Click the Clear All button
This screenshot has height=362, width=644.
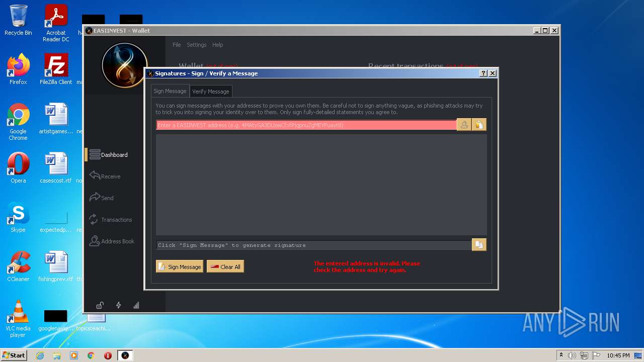pos(225,266)
